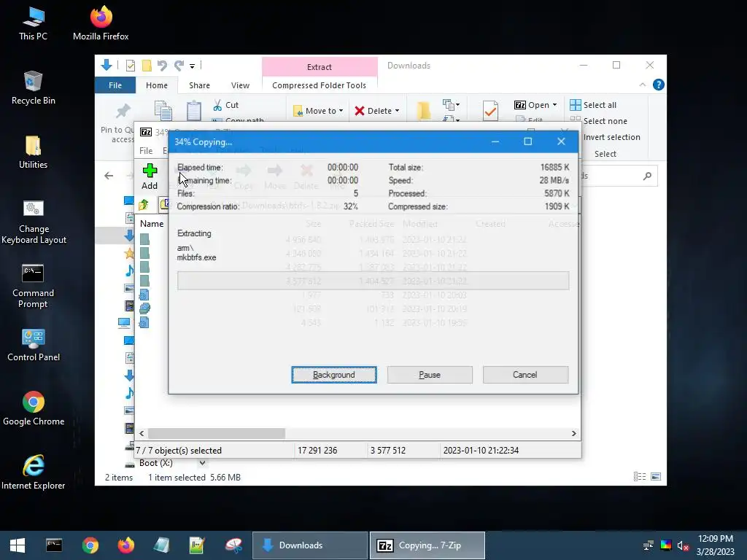Click the Copy icon in ribbon

[163, 111]
